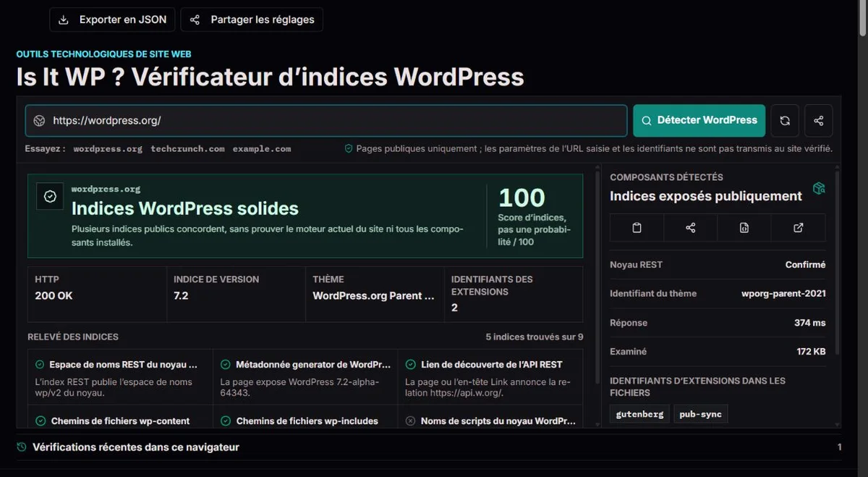Export with the JSON file icon
This screenshot has width=868, height=477.
tap(744, 227)
